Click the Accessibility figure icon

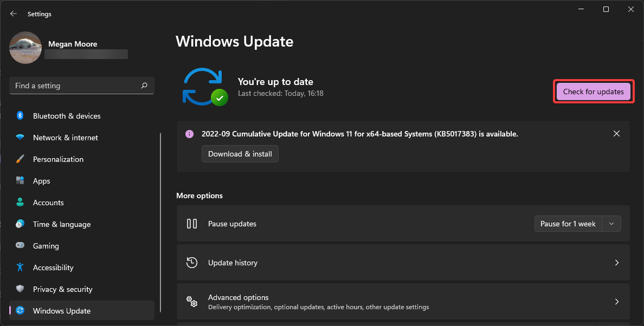(20, 268)
